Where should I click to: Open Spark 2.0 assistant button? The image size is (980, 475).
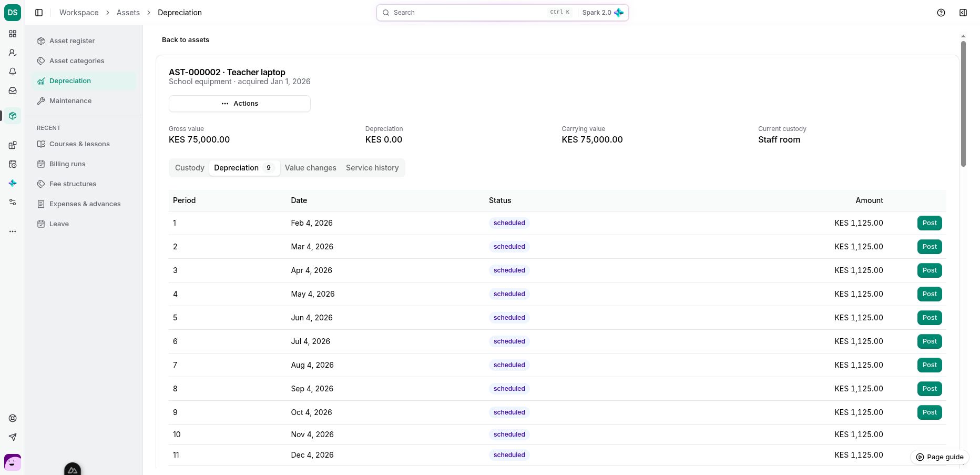tap(603, 13)
